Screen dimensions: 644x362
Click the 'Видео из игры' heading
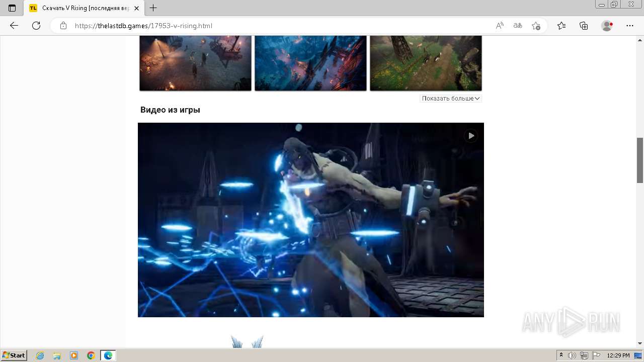[170, 110]
